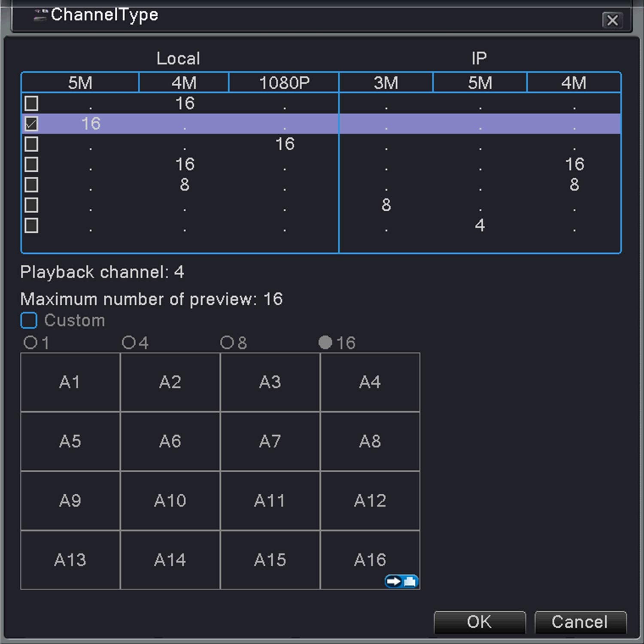This screenshot has width=644, height=644.
Task: Close the ChannelType dialog
Action: pyautogui.click(x=612, y=20)
